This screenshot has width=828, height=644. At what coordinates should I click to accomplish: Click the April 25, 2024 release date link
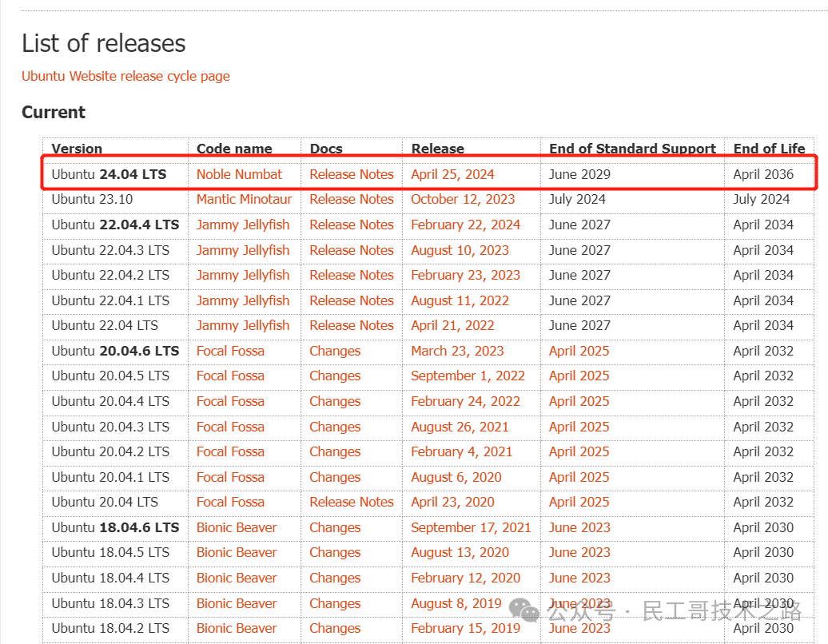tap(452, 174)
